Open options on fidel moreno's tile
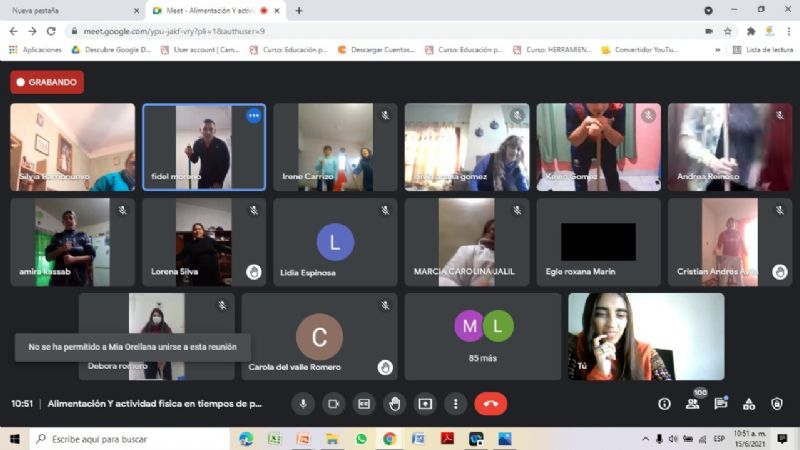The image size is (800, 450). [x=253, y=116]
